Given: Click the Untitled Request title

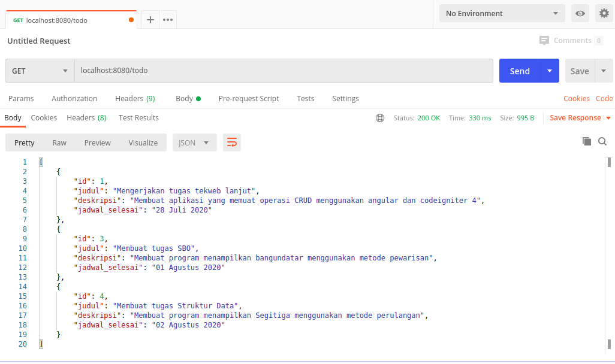Looking at the screenshot, I should [39, 41].
